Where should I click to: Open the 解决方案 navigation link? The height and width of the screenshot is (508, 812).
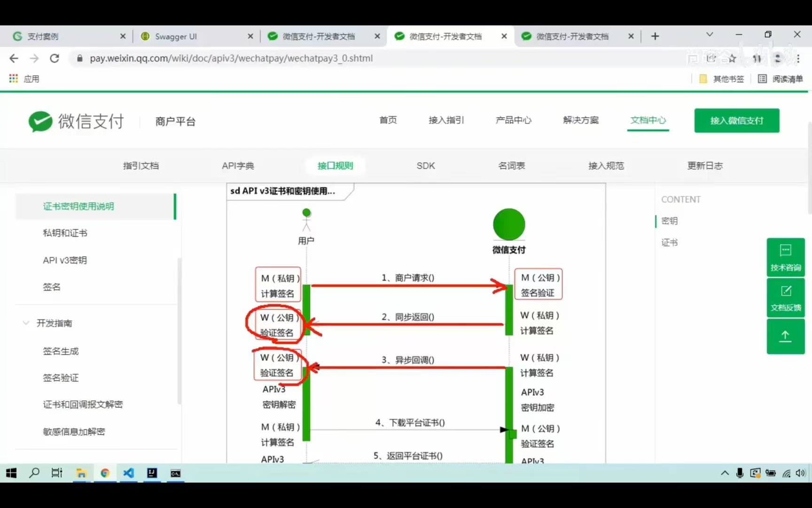(x=581, y=120)
